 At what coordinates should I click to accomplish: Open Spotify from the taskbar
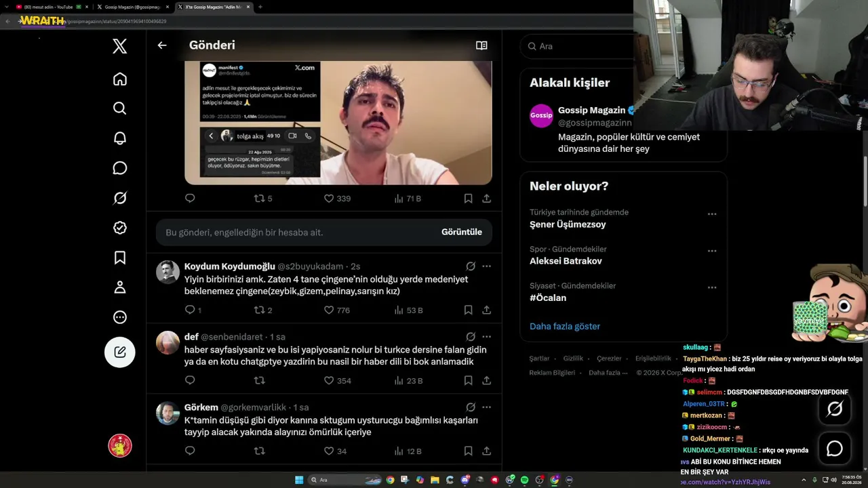tap(525, 480)
